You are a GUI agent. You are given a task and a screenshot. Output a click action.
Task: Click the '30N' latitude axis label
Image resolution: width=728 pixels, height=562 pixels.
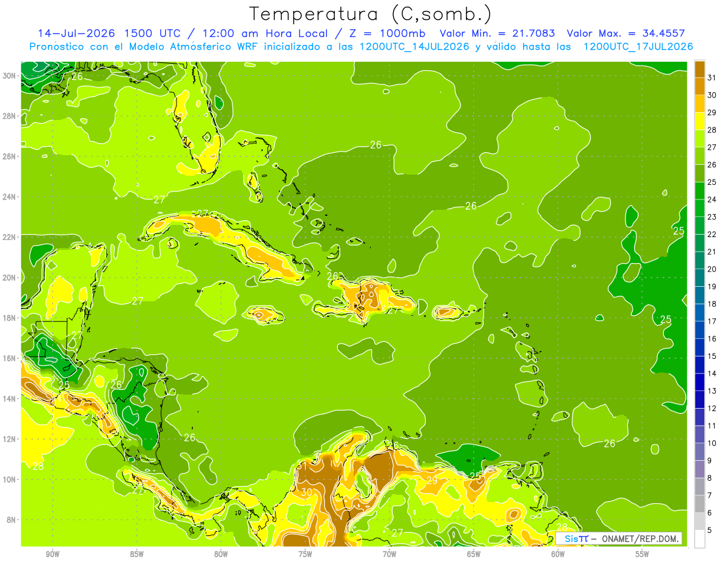coord(10,75)
